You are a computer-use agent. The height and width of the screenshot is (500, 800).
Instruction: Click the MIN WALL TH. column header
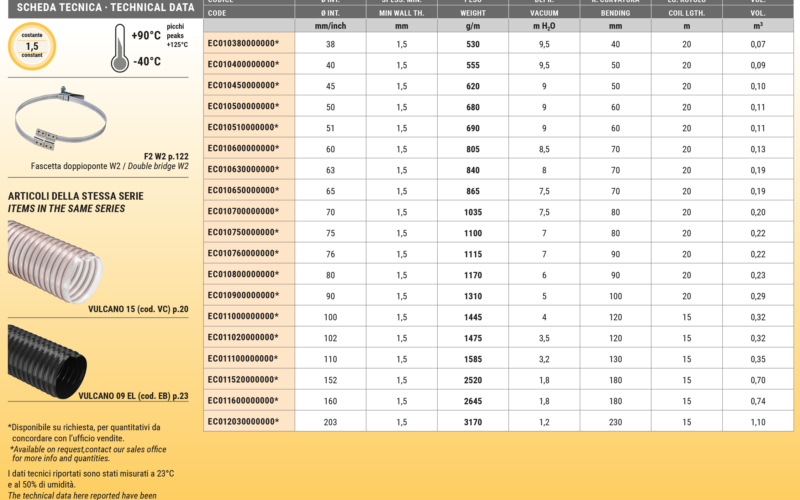401,13
